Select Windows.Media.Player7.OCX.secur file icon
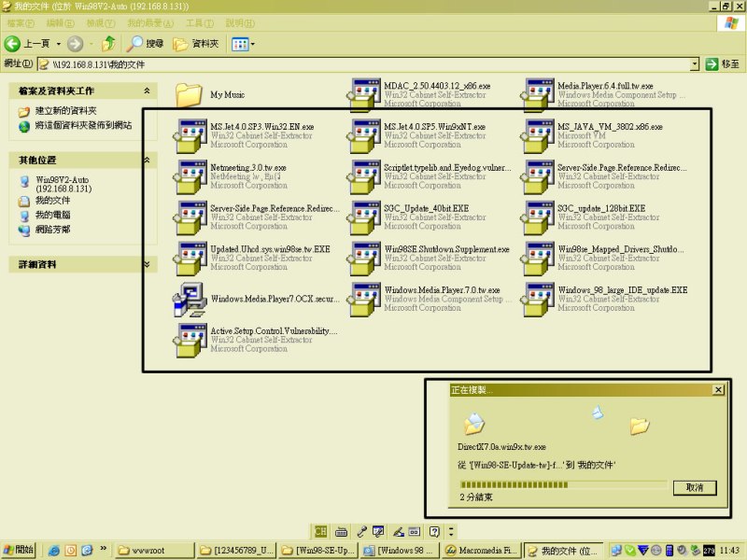Image resolution: width=747 pixels, height=560 pixels. 190,300
